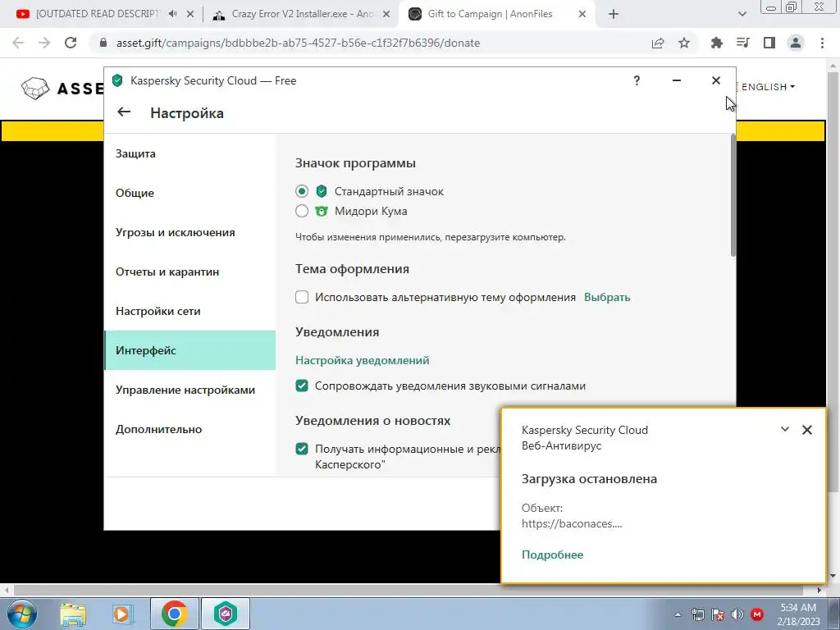The height and width of the screenshot is (630, 840).
Task: Mute the YouTube tab's speaker icon
Action: pos(172,14)
